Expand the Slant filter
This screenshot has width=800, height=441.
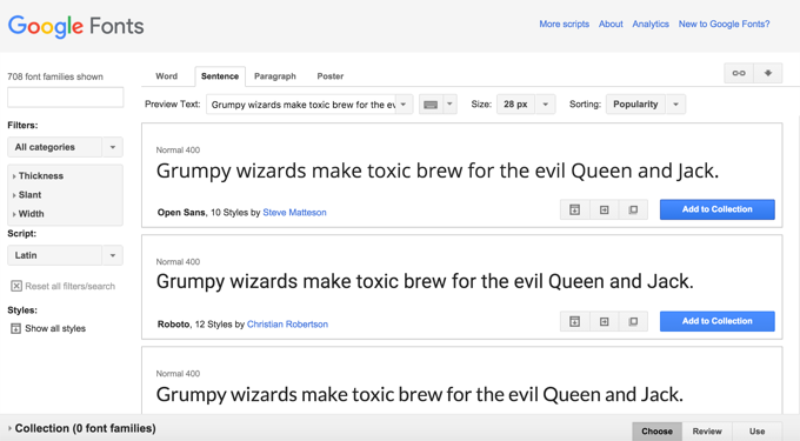click(x=27, y=194)
